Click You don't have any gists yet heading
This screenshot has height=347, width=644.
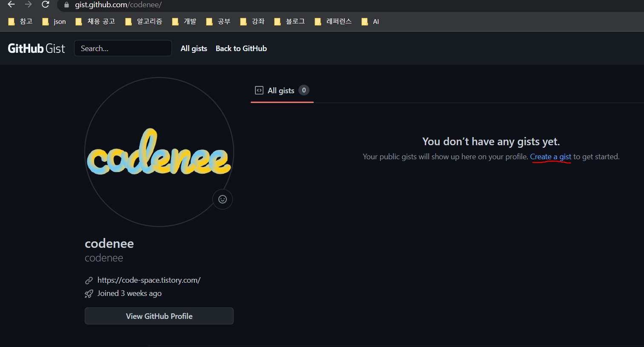pos(491,141)
